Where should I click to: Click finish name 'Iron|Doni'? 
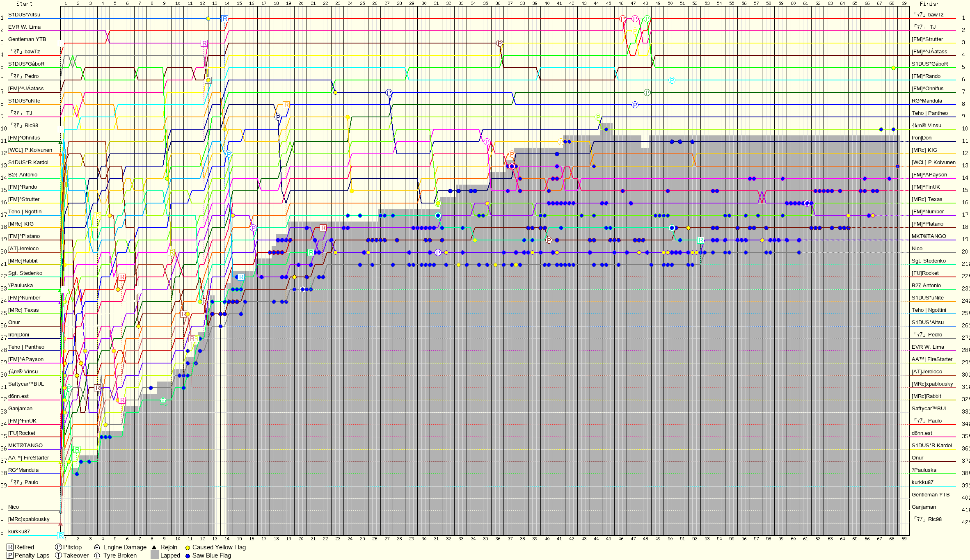922,137
